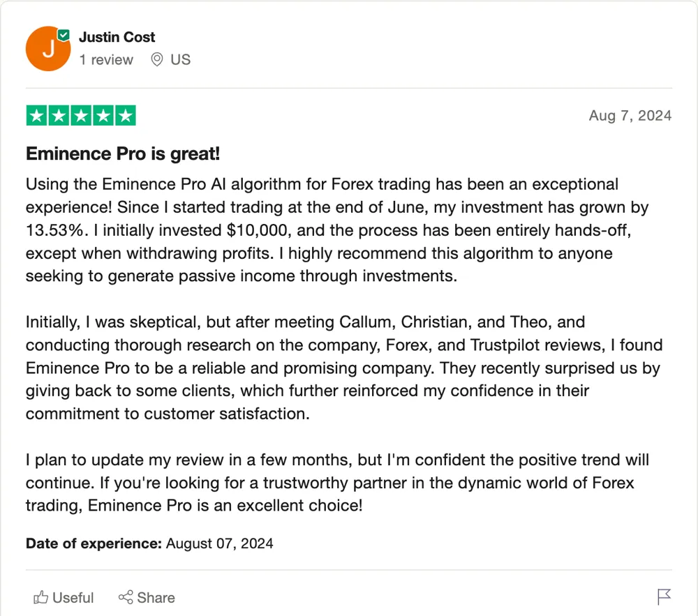The width and height of the screenshot is (698, 616).
Task: Click the third green rating star
Action: [81, 116]
